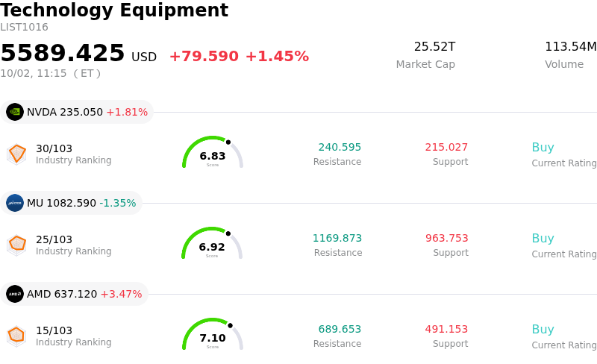This screenshot has height=364, width=597.
Task: Open AMD industry ranking radar icon
Action: [x=16, y=336]
